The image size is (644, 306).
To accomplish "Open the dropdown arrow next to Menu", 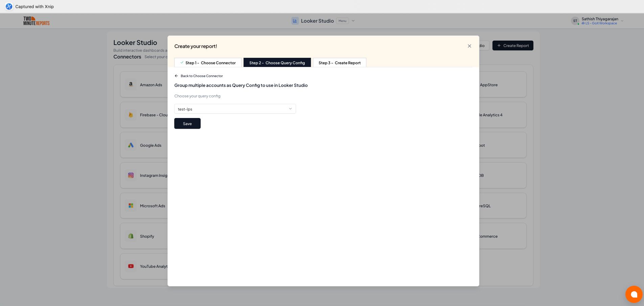I will click(x=353, y=21).
